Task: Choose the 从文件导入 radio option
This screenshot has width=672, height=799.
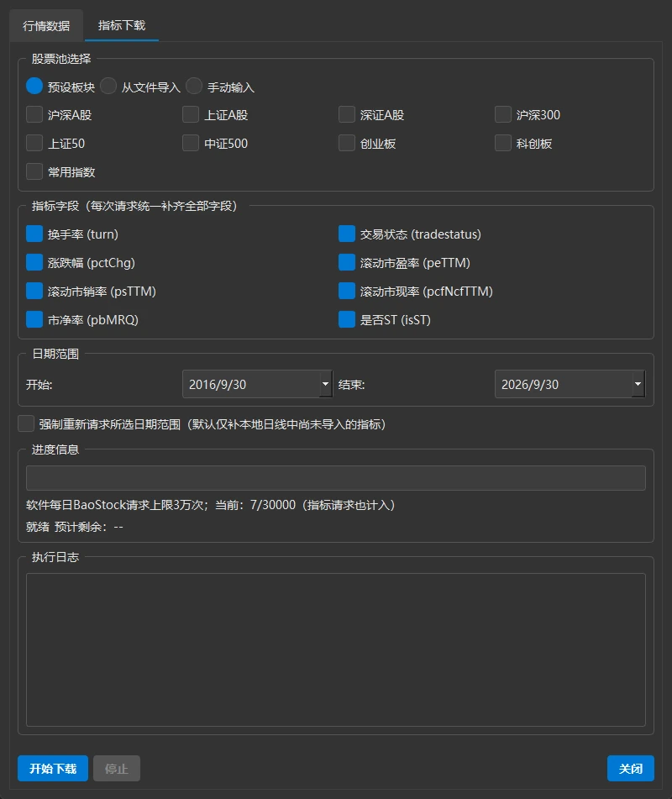Action: tap(108, 86)
